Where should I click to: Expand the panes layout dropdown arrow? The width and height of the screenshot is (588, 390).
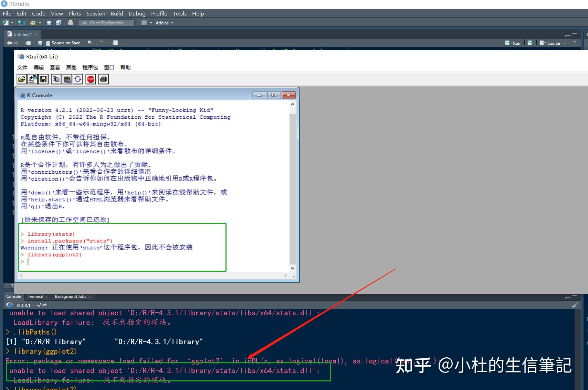click(151, 23)
